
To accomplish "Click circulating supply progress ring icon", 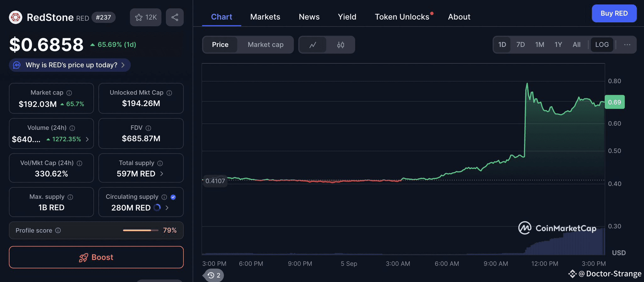I will (x=157, y=207).
